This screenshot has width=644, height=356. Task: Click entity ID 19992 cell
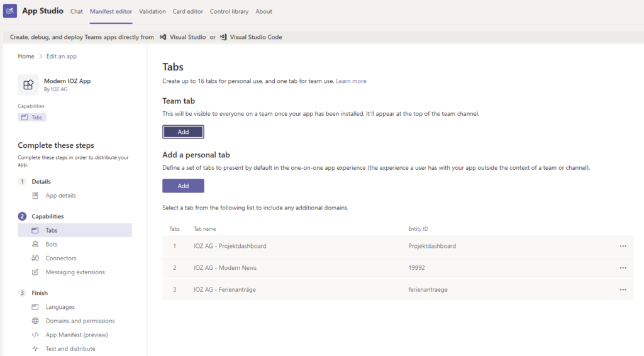coord(416,268)
